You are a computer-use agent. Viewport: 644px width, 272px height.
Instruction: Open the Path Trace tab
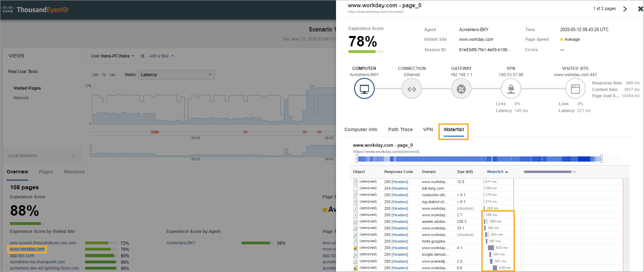click(400, 130)
